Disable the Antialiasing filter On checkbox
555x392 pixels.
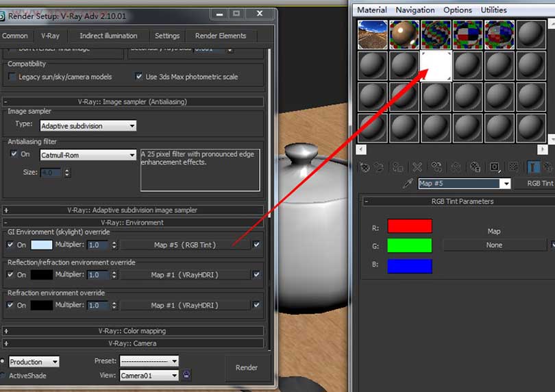pos(14,155)
